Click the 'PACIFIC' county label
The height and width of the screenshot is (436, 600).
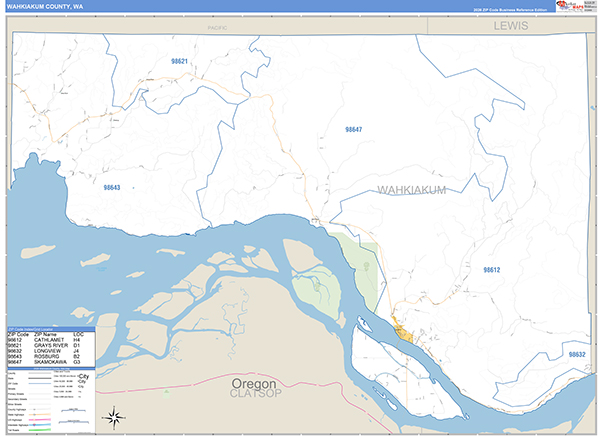[217, 28]
